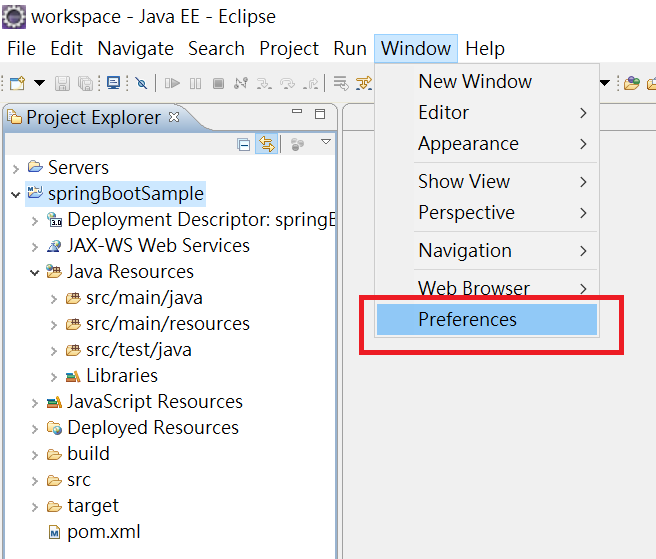Collapse the springBootSample project
The image size is (656, 559).
(x=16, y=195)
